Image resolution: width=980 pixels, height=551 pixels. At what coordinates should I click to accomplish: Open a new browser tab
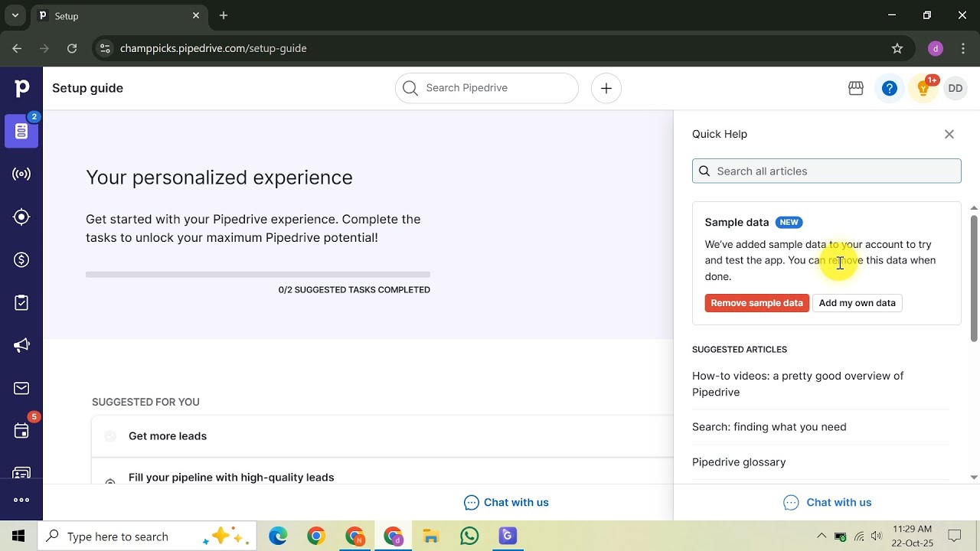pyautogui.click(x=224, y=15)
